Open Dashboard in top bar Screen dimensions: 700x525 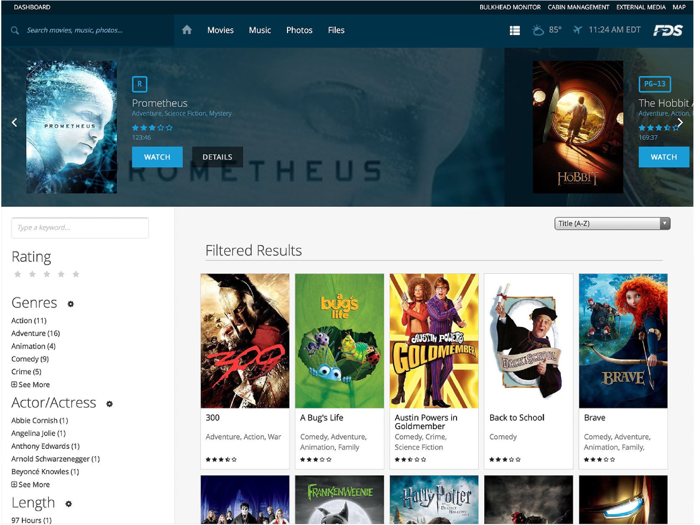[x=32, y=7]
